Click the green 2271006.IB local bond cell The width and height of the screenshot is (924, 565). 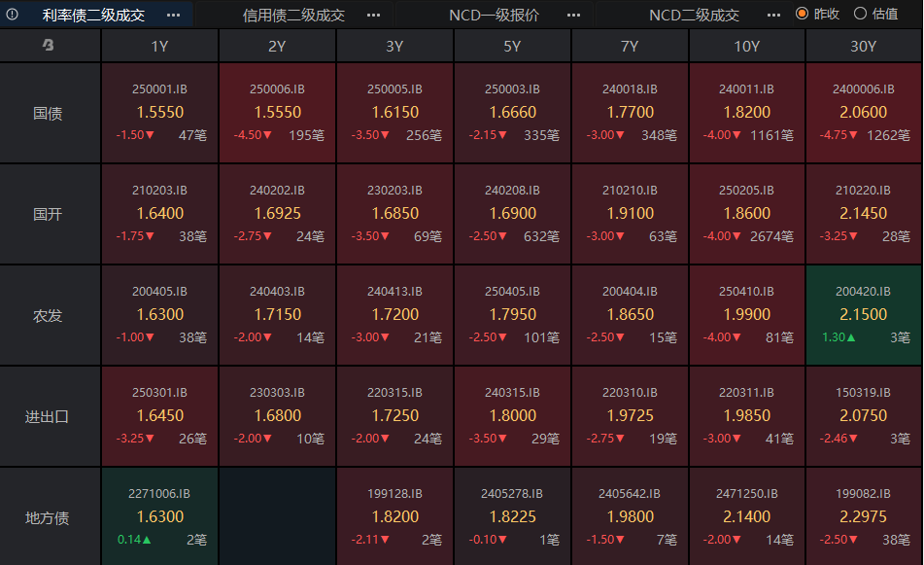pyautogui.click(x=160, y=516)
